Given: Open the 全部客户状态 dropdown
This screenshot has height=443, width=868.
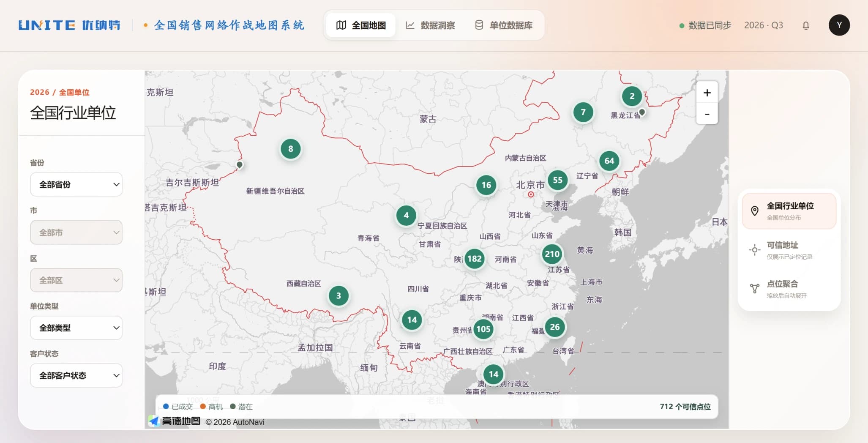Looking at the screenshot, I should [76, 375].
